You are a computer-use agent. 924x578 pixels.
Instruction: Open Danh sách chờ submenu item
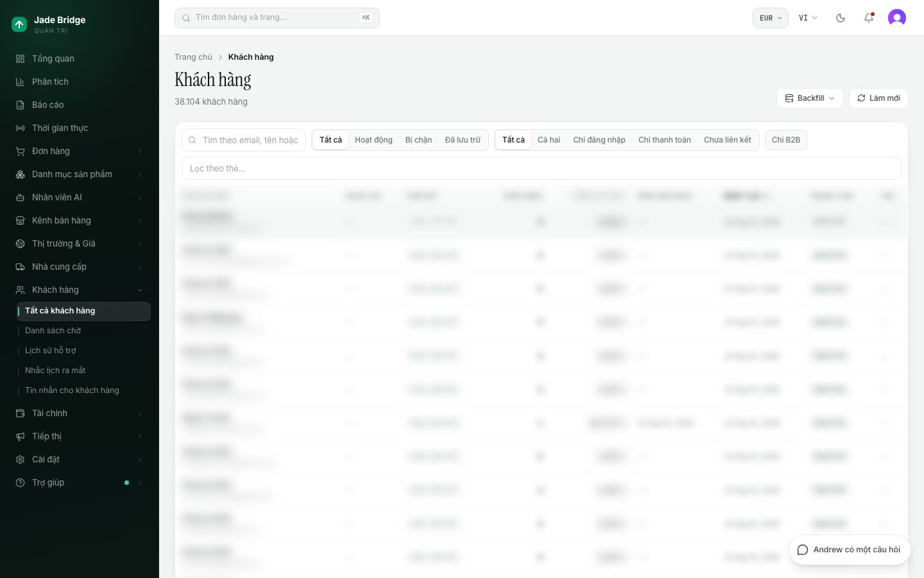pyautogui.click(x=83, y=331)
